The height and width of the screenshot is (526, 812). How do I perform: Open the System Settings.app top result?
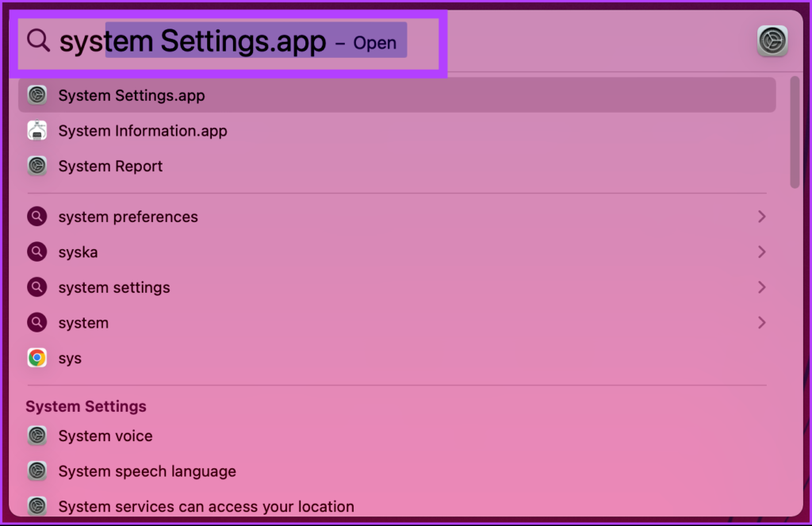coord(396,95)
